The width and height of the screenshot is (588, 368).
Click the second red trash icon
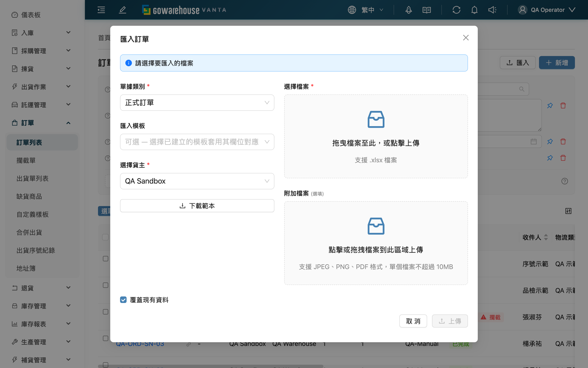coord(563,141)
